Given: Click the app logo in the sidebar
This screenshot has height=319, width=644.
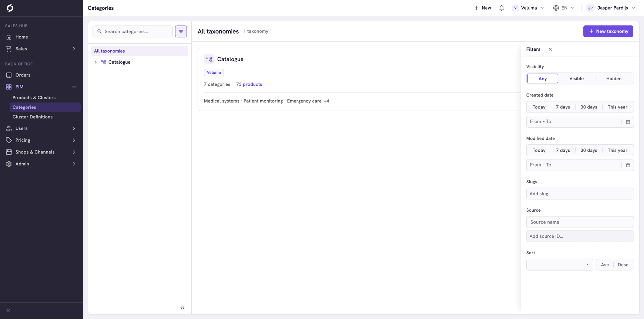Looking at the screenshot, I should 10,8.
